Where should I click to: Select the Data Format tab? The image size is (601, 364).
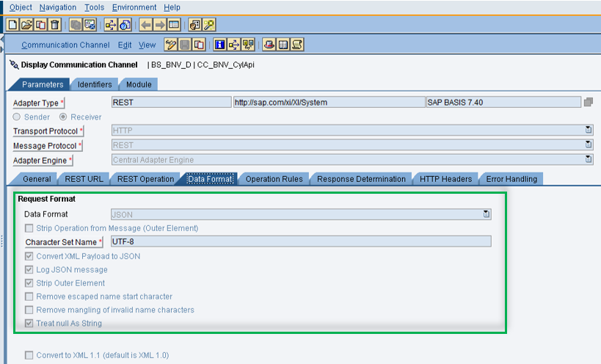click(x=210, y=179)
